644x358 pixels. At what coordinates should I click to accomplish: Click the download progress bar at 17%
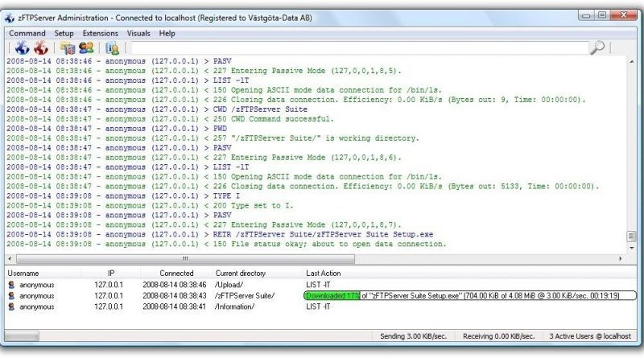tap(470, 295)
